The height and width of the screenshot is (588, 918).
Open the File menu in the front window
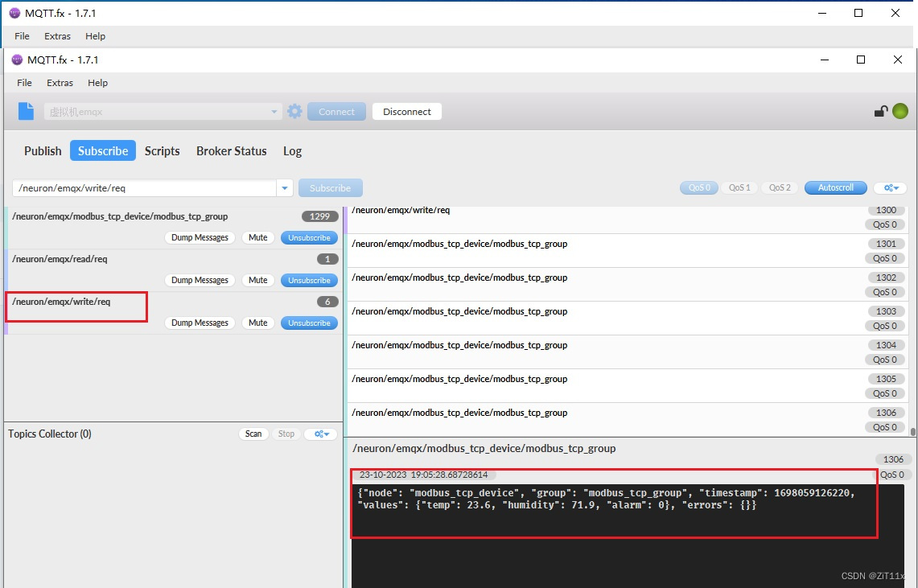click(x=25, y=83)
